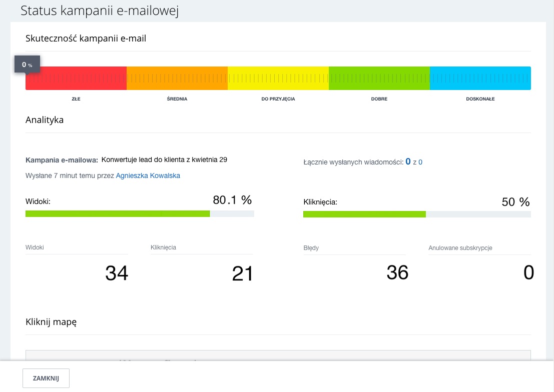Click the campaign name Konwertuje lead do klienta

pyautogui.click(x=164, y=160)
